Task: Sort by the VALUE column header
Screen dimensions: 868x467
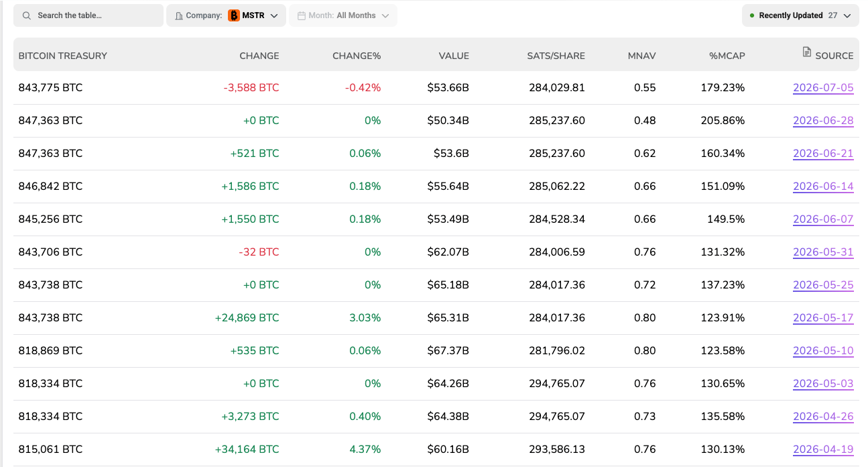Action: pyautogui.click(x=454, y=56)
